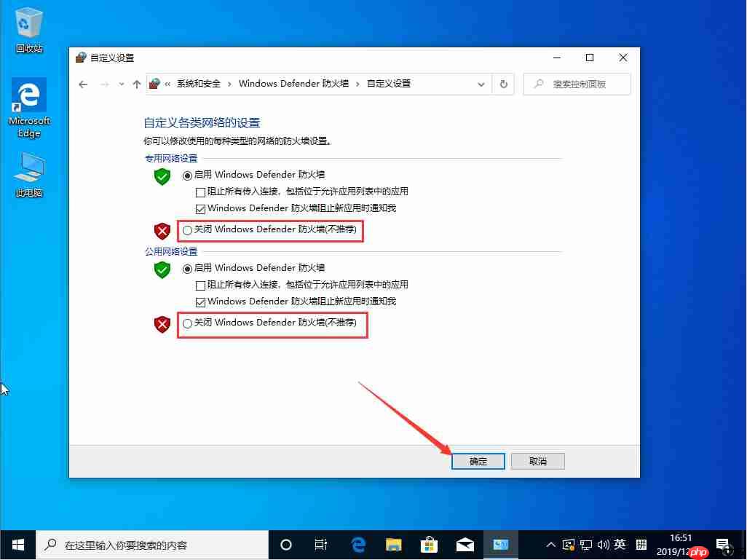Open Microsoft Store from the taskbar

tap(430, 545)
